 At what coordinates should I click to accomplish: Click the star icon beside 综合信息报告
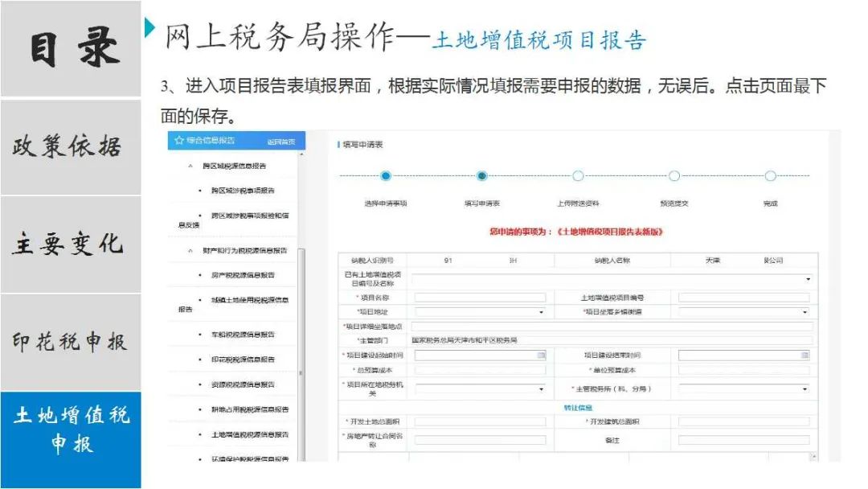pos(178,141)
